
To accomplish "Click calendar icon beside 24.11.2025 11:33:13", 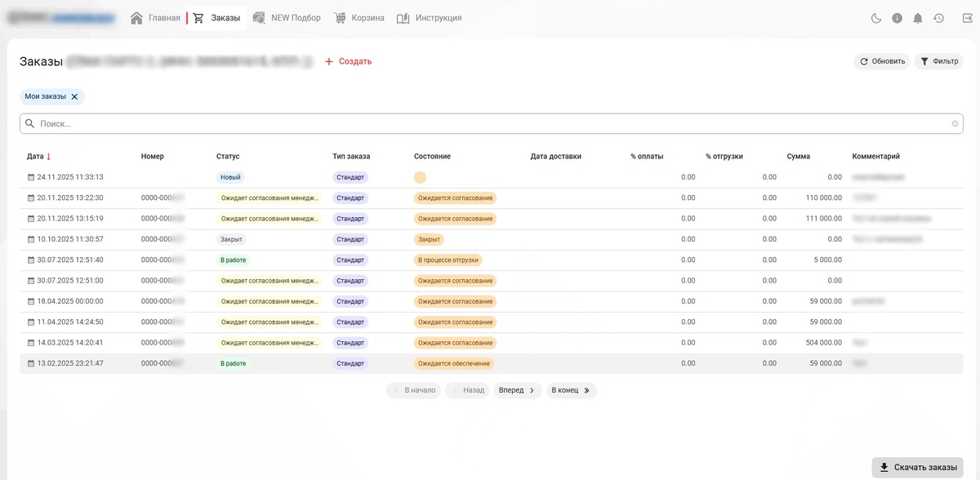I will pyautogui.click(x=31, y=177).
